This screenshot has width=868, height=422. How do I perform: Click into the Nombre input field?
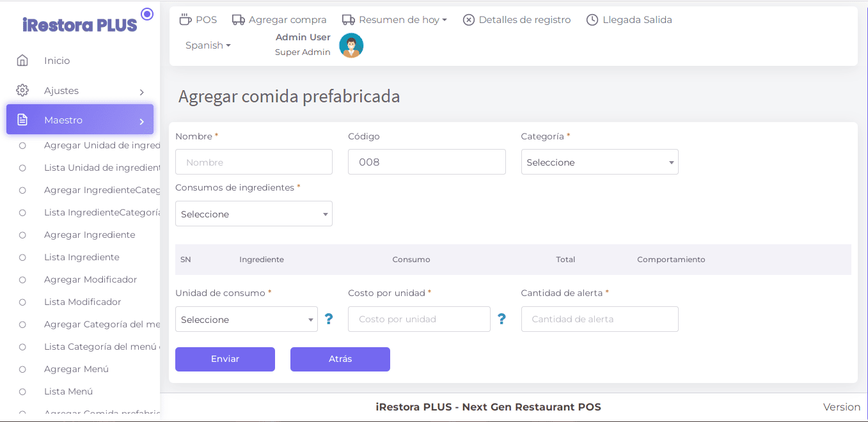253,162
